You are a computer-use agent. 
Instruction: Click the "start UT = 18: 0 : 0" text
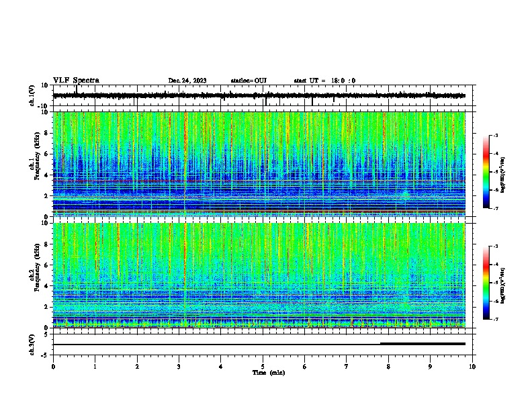[324, 81]
